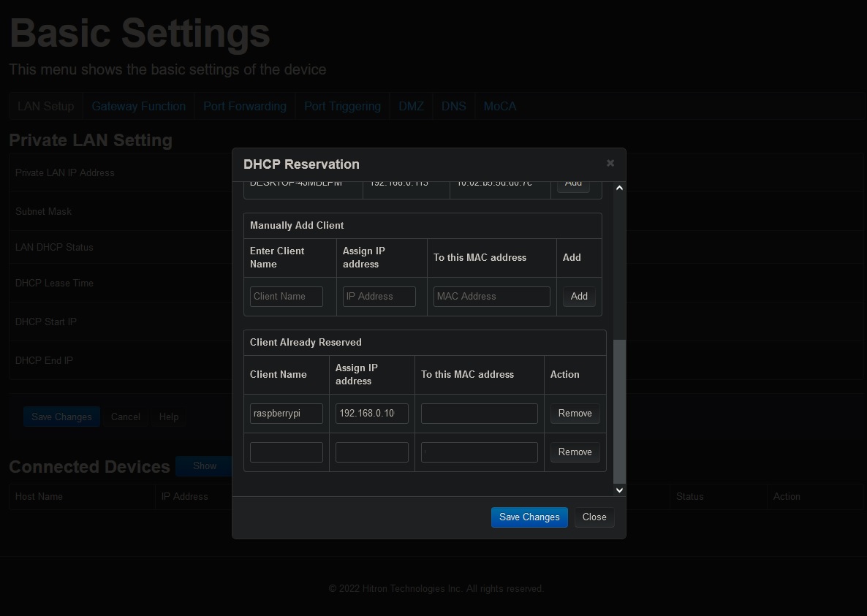Open the DMZ settings tab
Image resolution: width=867 pixels, height=616 pixels.
coord(411,106)
